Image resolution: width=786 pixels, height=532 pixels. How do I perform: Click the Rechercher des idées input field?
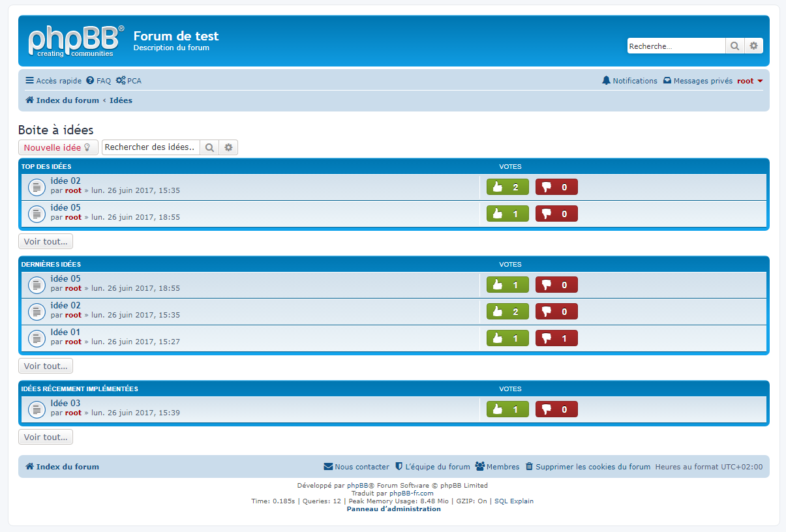pyautogui.click(x=151, y=147)
